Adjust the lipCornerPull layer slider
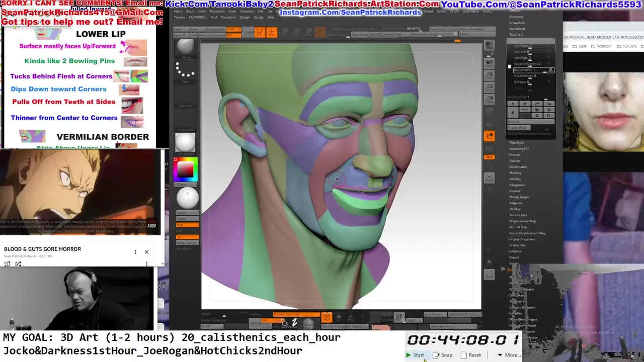644x362 pixels. [533, 70]
